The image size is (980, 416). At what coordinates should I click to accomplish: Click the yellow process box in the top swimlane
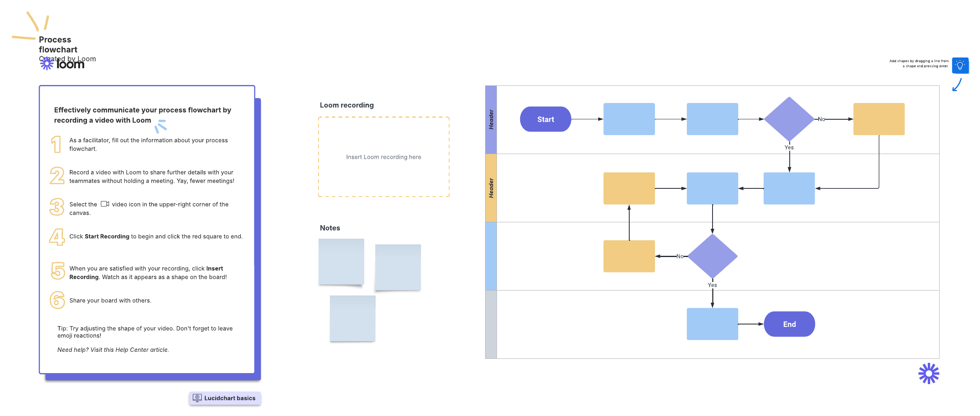pyautogui.click(x=879, y=119)
